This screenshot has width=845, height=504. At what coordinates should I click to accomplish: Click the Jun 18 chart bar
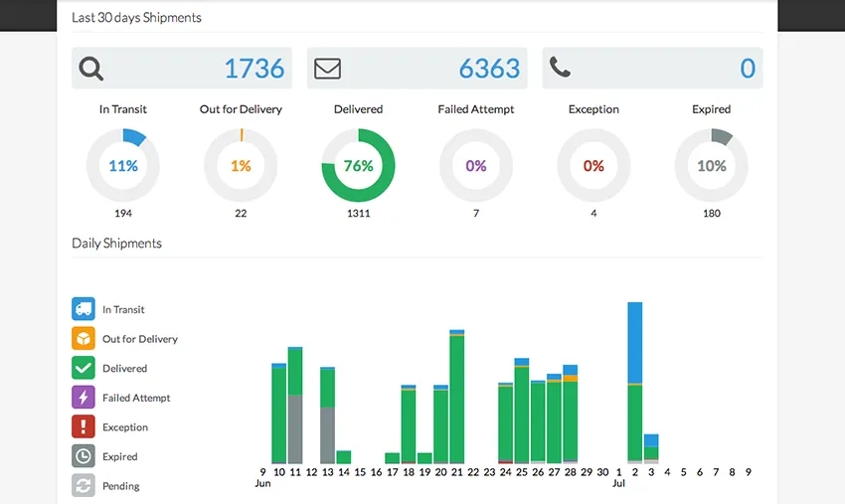coord(409,423)
